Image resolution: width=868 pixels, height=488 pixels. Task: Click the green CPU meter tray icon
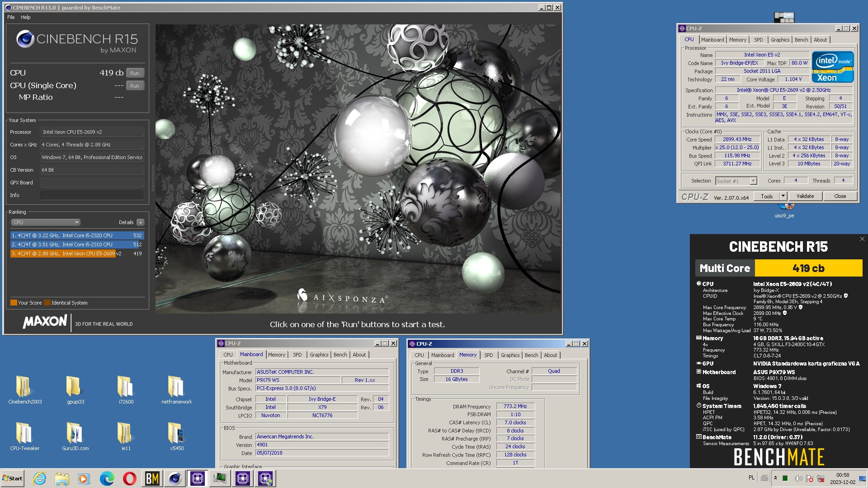point(785,478)
